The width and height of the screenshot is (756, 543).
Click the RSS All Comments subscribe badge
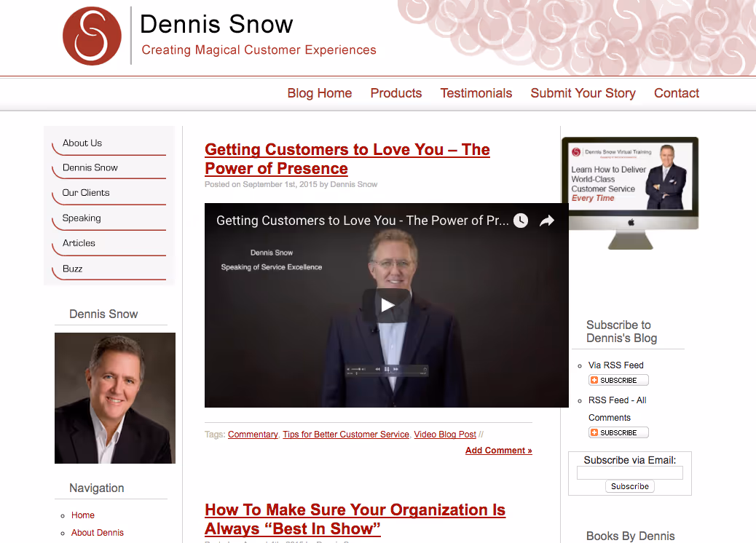click(618, 432)
